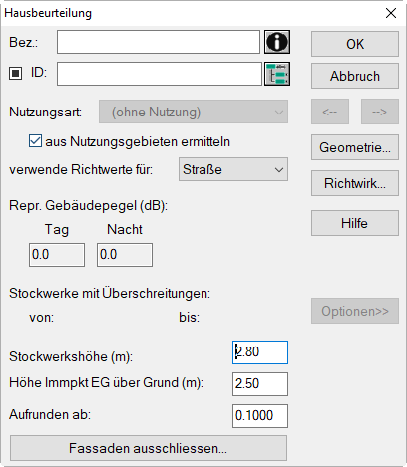Screen dimensions: 407x467
Task: Open the info icon beside Bez. field
Action: click(x=277, y=42)
